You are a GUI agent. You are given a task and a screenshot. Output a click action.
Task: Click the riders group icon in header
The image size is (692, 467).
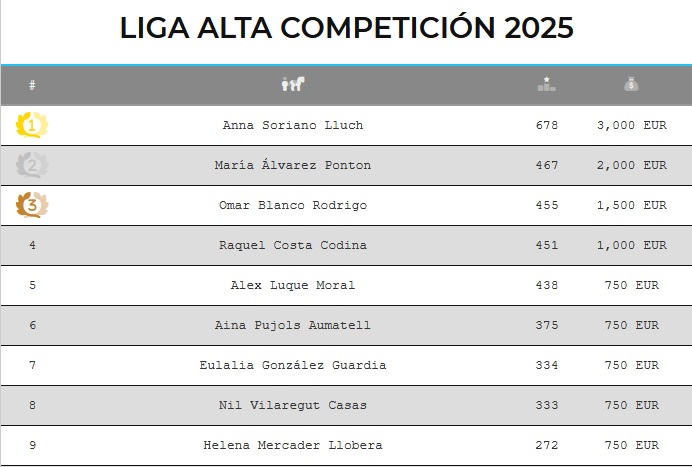[292, 85]
